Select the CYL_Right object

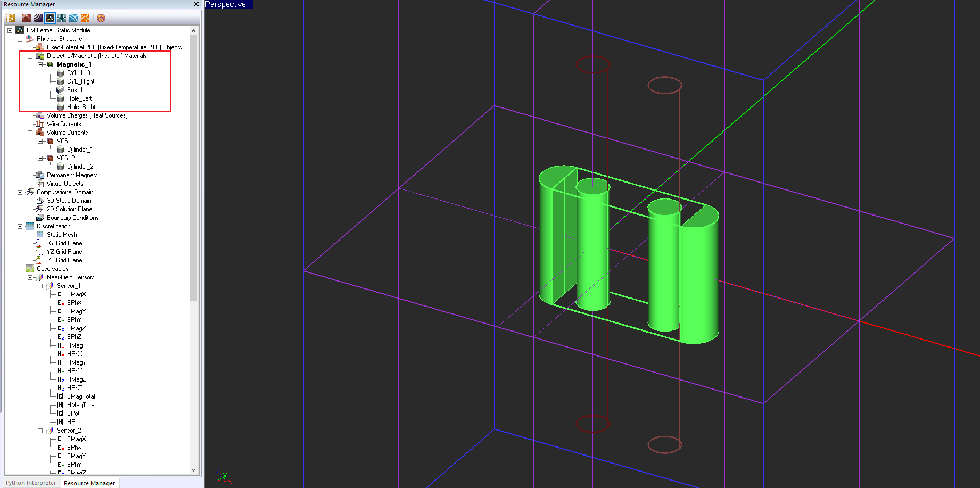[81, 81]
